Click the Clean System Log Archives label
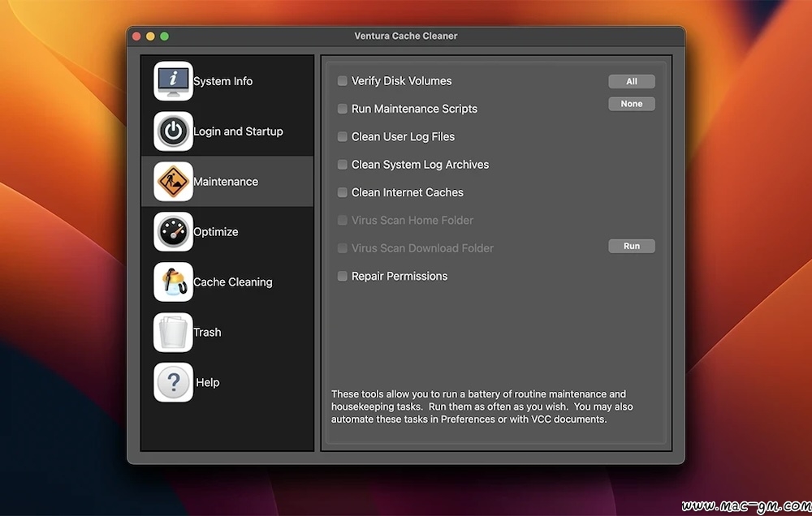812x516 pixels. coord(420,165)
